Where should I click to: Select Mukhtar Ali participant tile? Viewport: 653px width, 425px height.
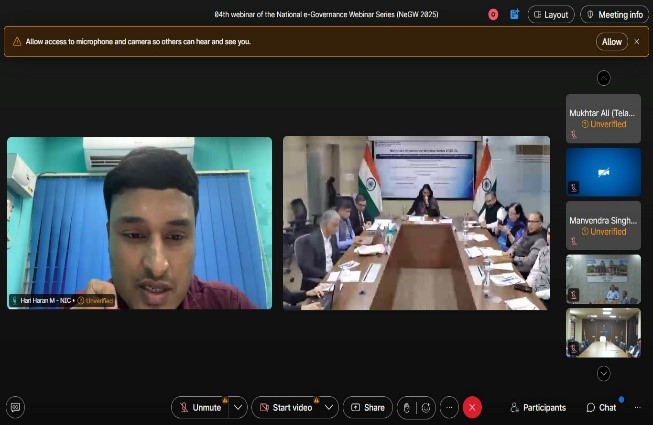603,119
